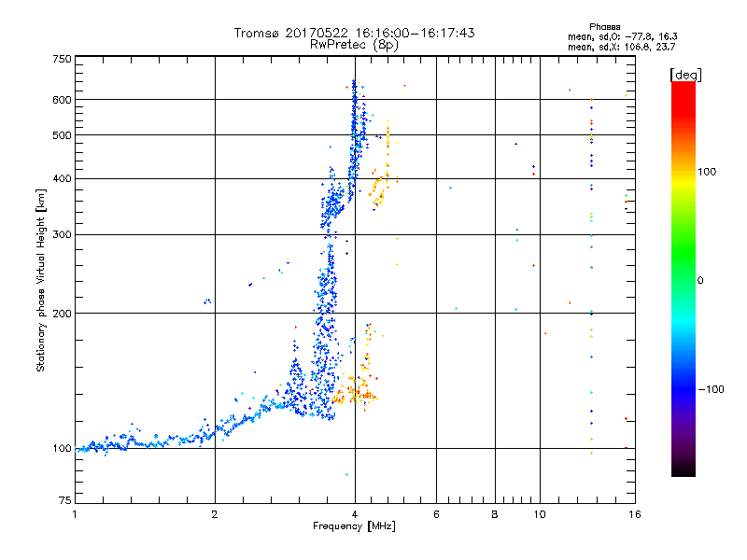Viewport: 747px width, 560px height.
Task: Click the plot title 'Tromsø 20170522 16:16:00-16:17:43'
Action: (354, 33)
